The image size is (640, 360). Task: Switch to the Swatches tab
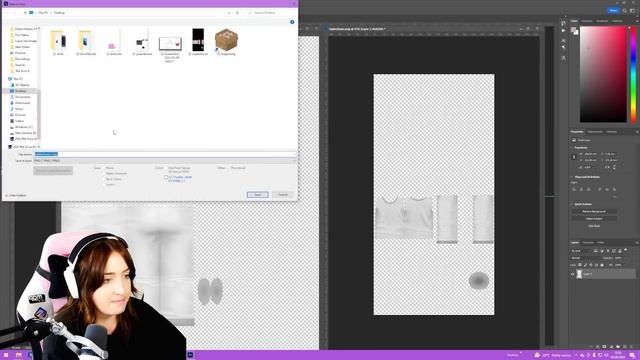(587, 21)
